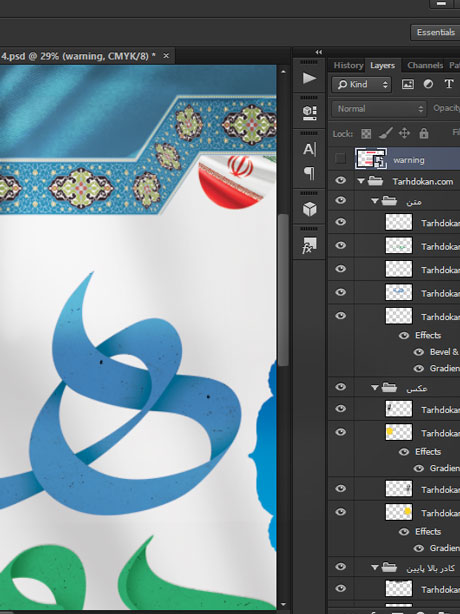Click the canvas vertical scrollbar thumb
This screenshot has height=614, width=460.
(x=283, y=289)
